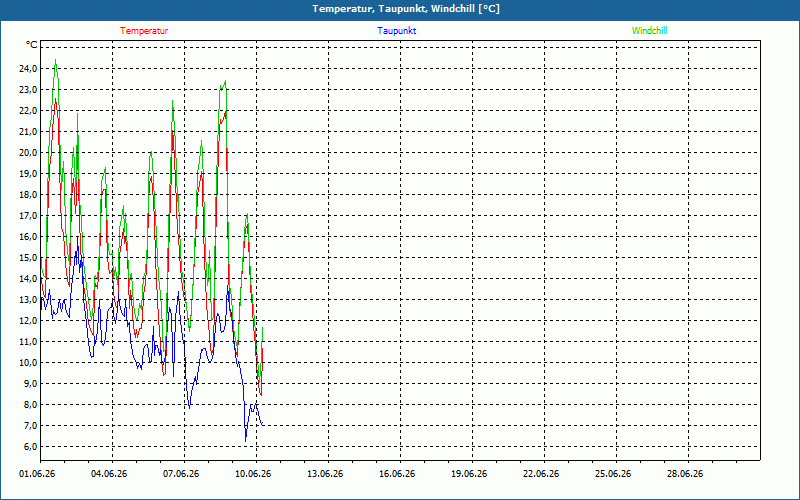Click the 6,0 y-axis value
This screenshot has width=800, height=500.
point(30,446)
